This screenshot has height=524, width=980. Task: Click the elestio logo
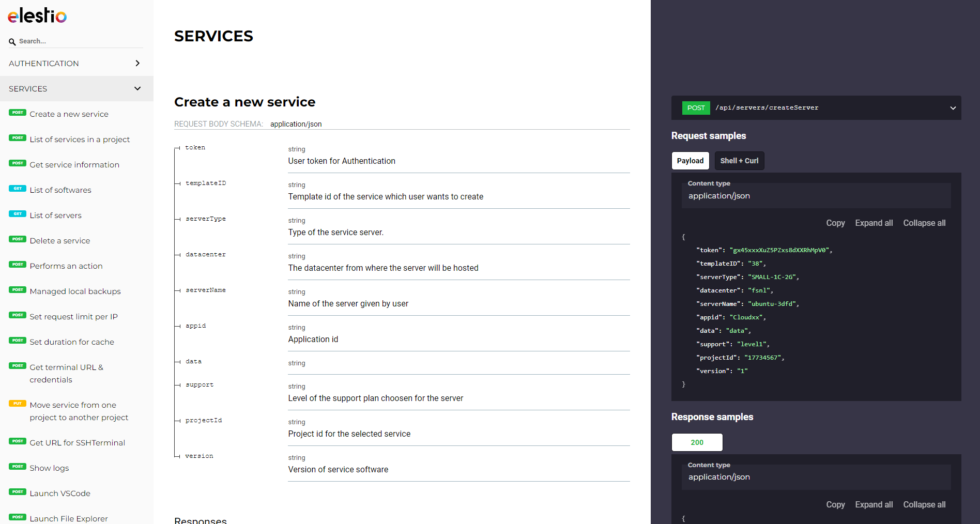pos(37,16)
